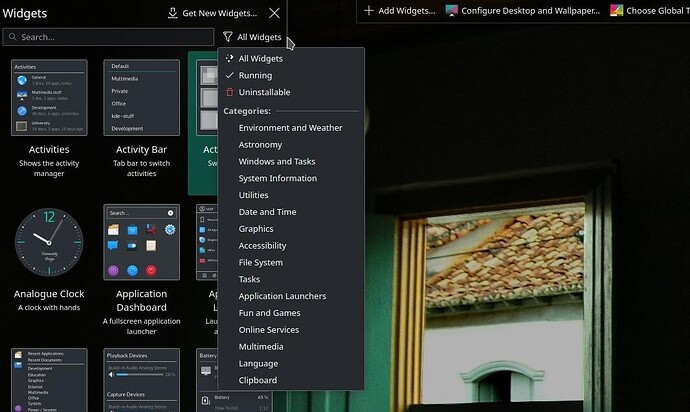
Task: Click the Choose Global Theme colorful icon
Action: [617, 11]
